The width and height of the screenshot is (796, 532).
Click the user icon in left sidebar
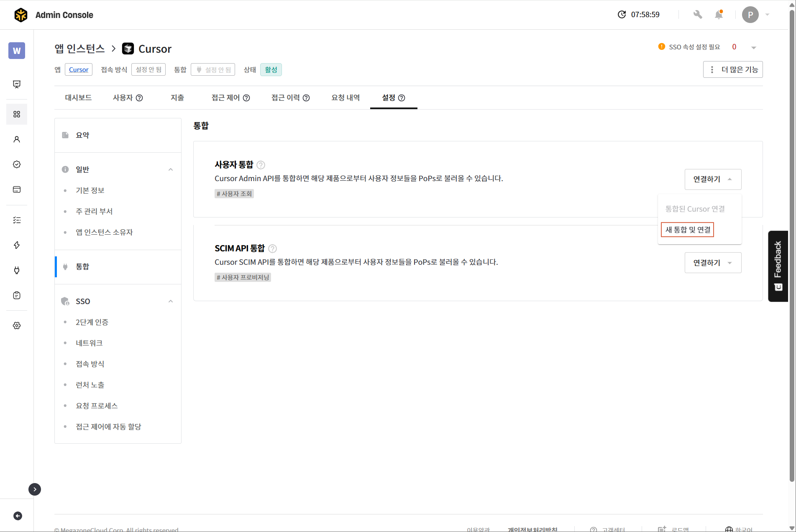click(x=17, y=139)
